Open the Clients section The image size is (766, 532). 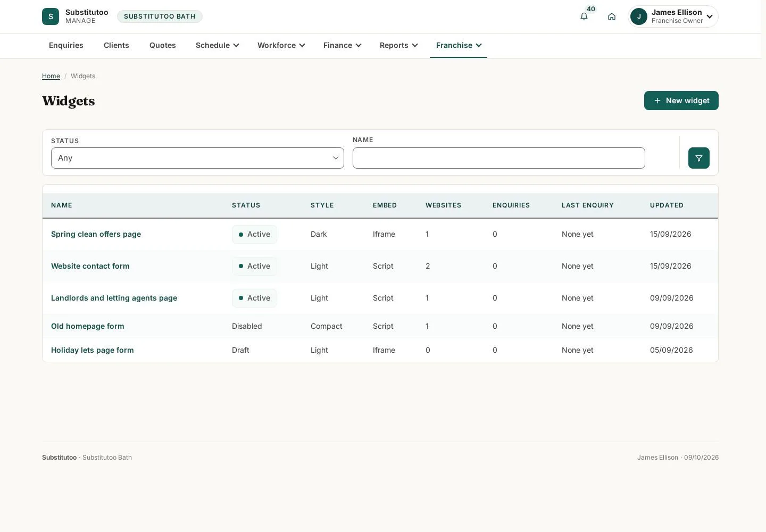pos(116,45)
